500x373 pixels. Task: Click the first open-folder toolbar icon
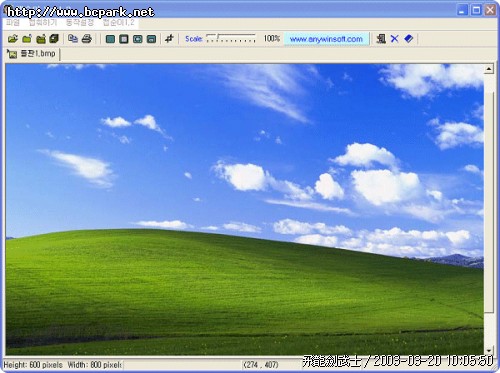tap(13, 39)
